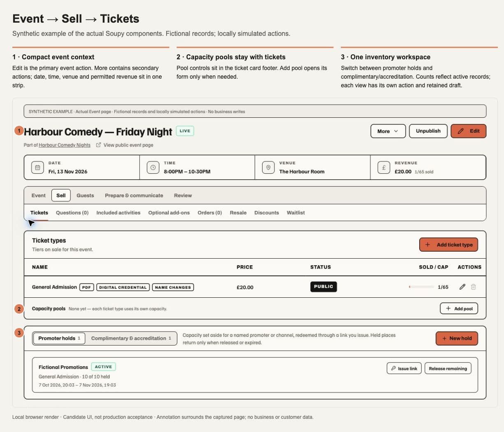The width and height of the screenshot is (504, 432).
Task: Open the Discounts sub-tab
Action: [267, 213]
